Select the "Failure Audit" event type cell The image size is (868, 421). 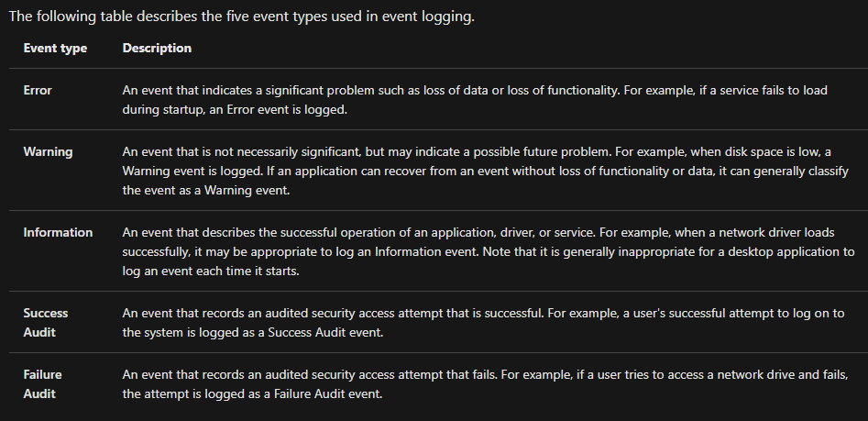click(43, 384)
